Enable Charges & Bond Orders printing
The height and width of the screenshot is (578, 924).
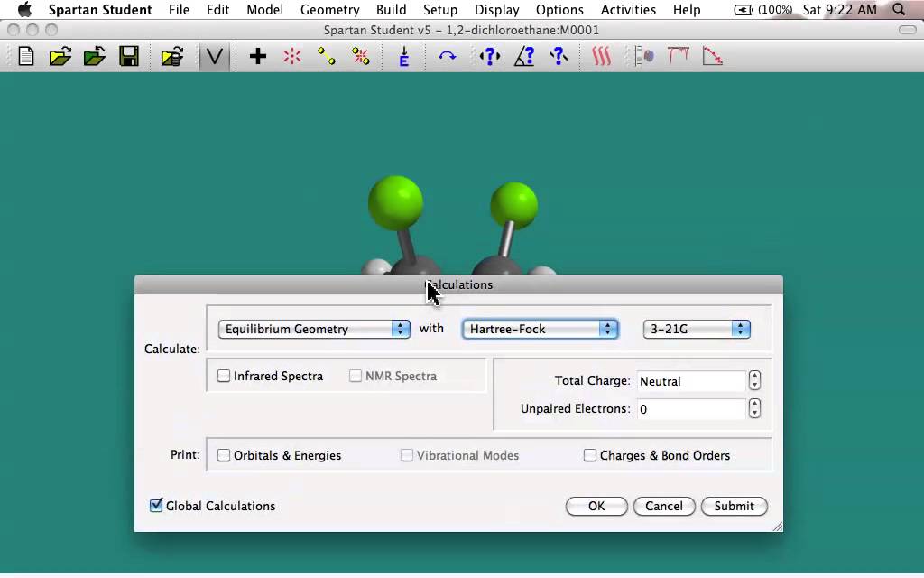[590, 455]
